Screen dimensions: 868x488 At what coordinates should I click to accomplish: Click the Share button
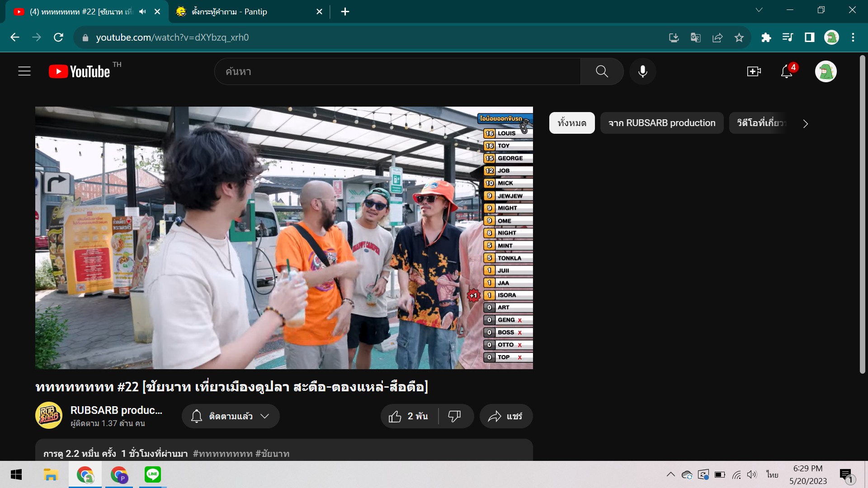point(505,416)
